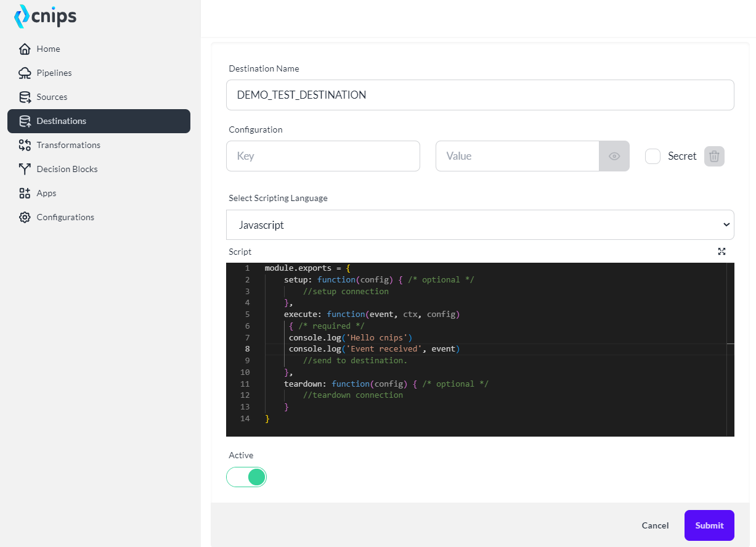This screenshot has height=547, width=756.
Task: Place cursor on 'Hello cnips' log line
Action: point(350,337)
